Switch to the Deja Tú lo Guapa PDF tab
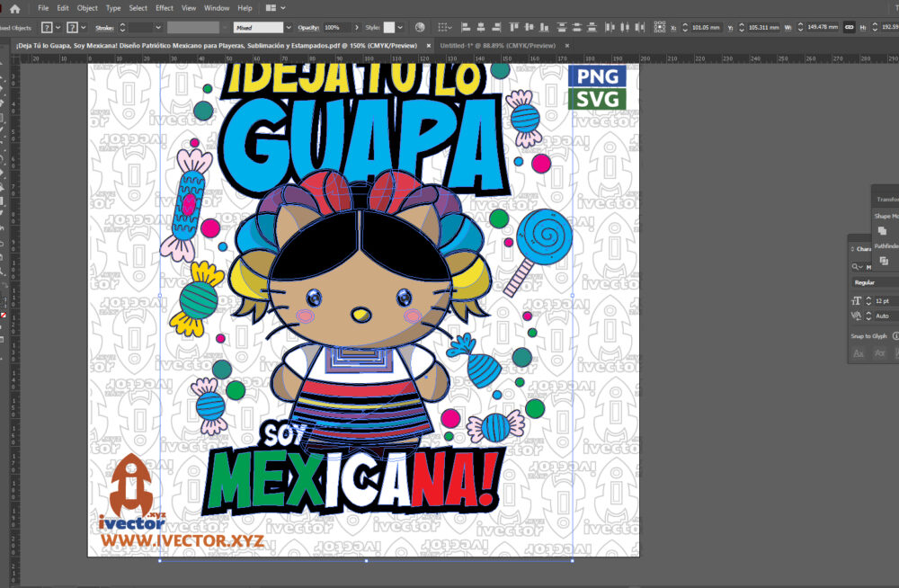The width and height of the screenshot is (899, 588). pyautogui.click(x=216, y=46)
